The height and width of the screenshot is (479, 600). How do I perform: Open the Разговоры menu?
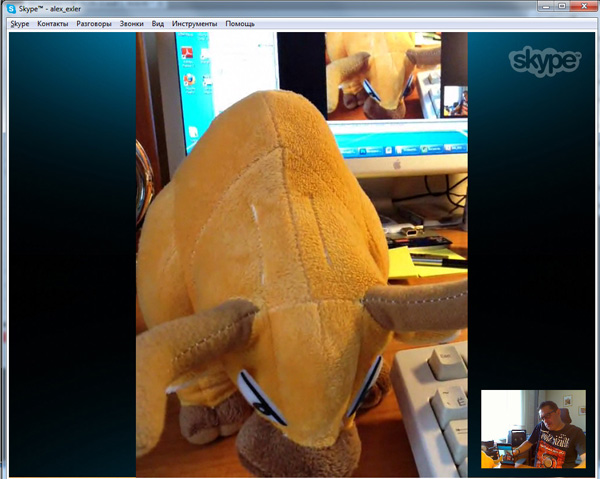coord(93,23)
